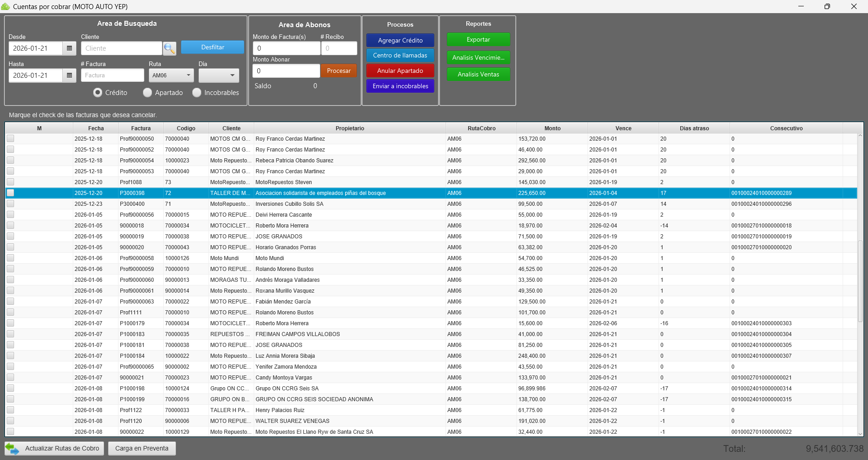Click the Actualizar Rutas de Cobro arrows icon
This screenshot has width=868, height=460.
(x=12, y=449)
